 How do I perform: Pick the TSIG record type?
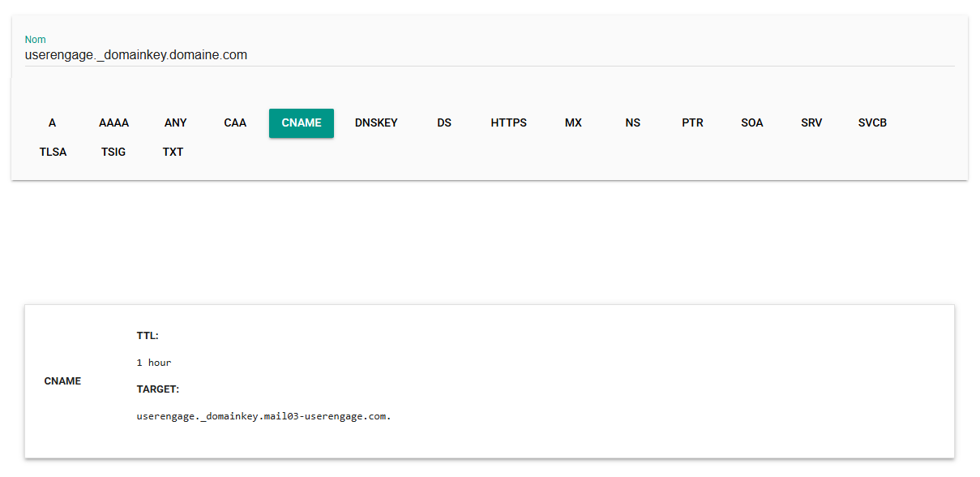pyautogui.click(x=113, y=152)
